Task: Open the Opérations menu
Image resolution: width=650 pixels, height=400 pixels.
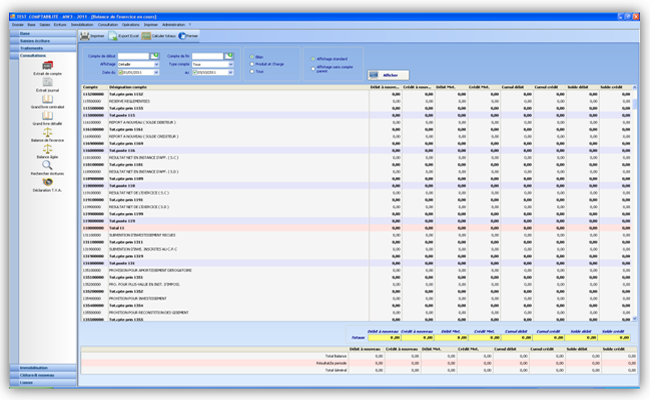Action: coord(131,25)
